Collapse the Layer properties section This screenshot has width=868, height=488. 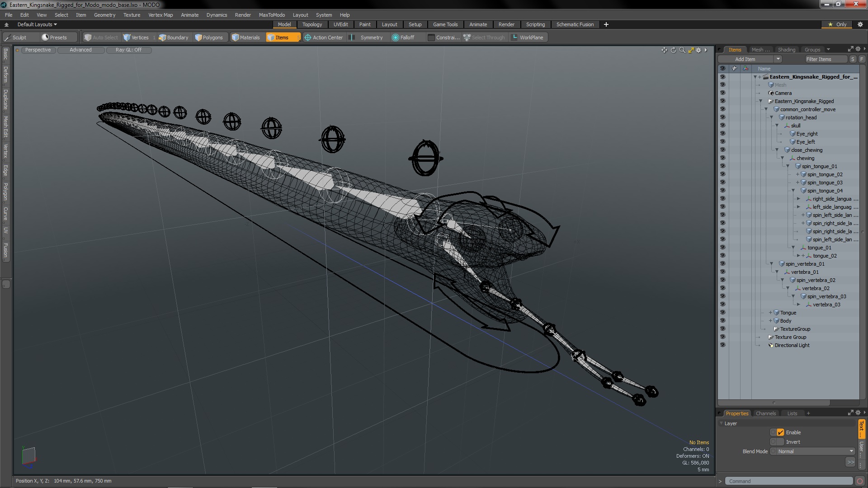[x=721, y=423]
